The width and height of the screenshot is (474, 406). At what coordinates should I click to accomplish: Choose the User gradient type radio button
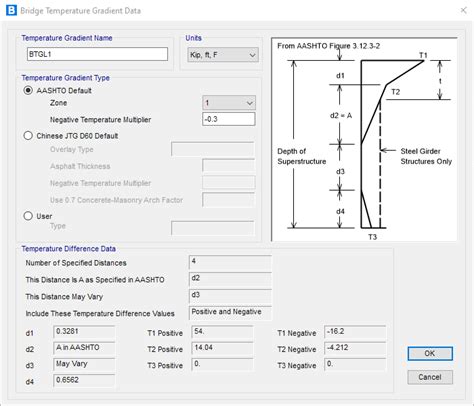coord(28,216)
